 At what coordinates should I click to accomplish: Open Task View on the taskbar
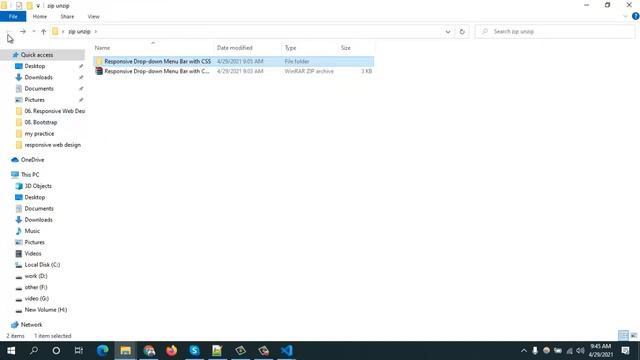pyautogui.click(x=79, y=351)
